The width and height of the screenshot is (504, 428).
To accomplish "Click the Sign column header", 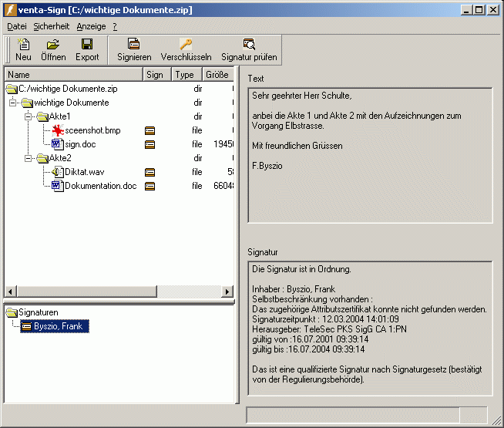I will pos(157,75).
